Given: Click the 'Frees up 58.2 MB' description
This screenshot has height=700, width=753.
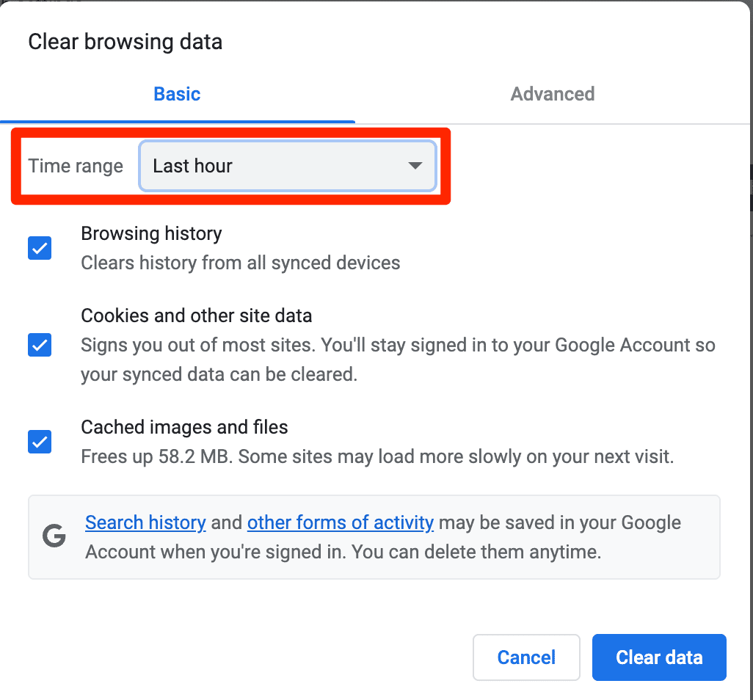Looking at the screenshot, I should [x=377, y=456].
